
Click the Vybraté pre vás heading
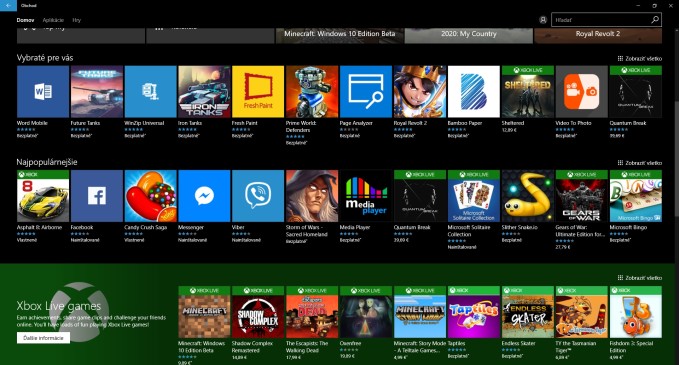point(45,58)
